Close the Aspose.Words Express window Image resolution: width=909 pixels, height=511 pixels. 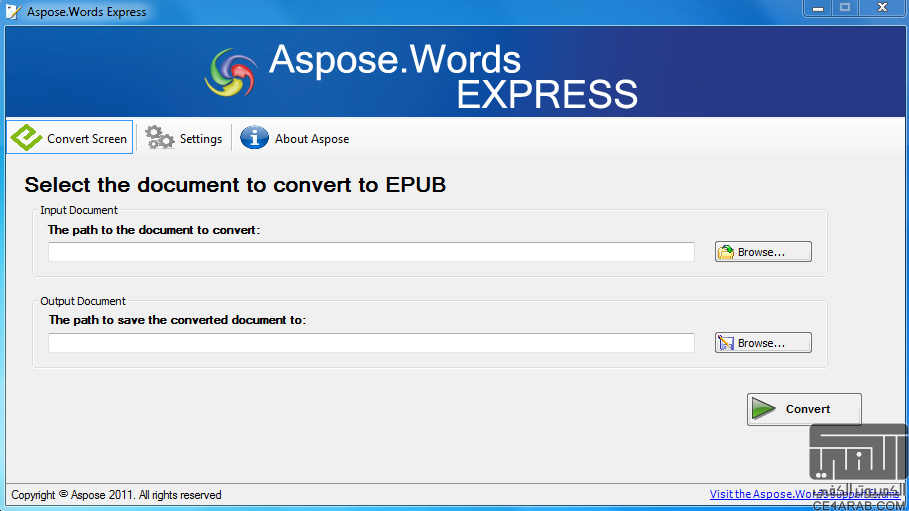tap(882, 8)
